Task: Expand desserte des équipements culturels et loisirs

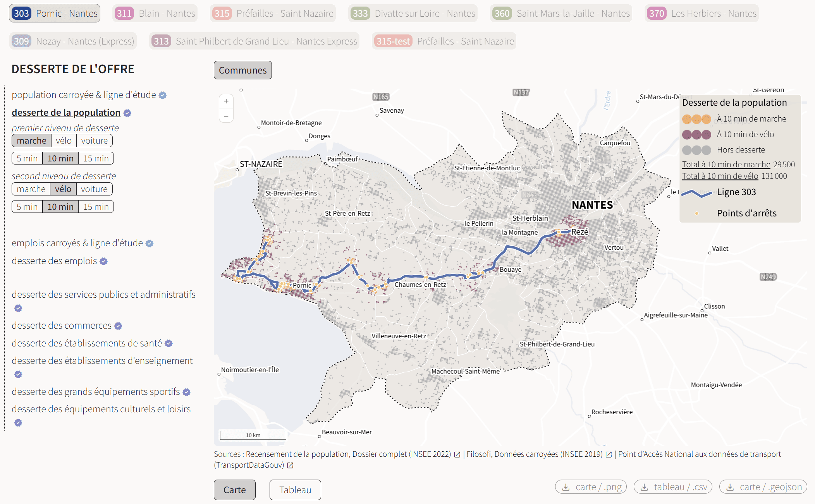Action: pyautogui.click(x=101, y=409)
